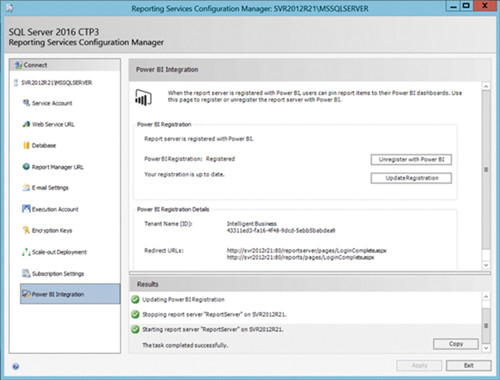
Task: Click the Power BI Integration panel heading
Action: click(167, 70)
